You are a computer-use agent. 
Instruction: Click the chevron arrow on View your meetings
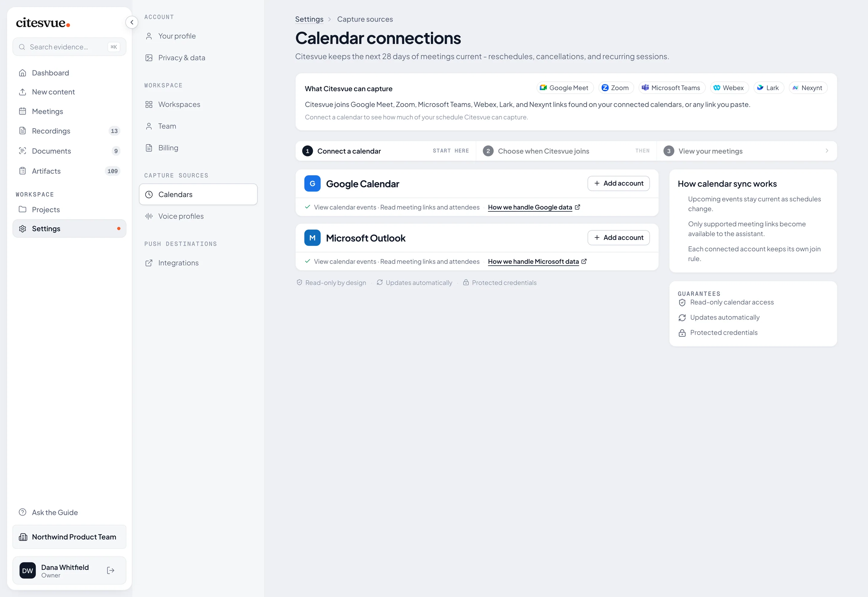click(827, 151)
